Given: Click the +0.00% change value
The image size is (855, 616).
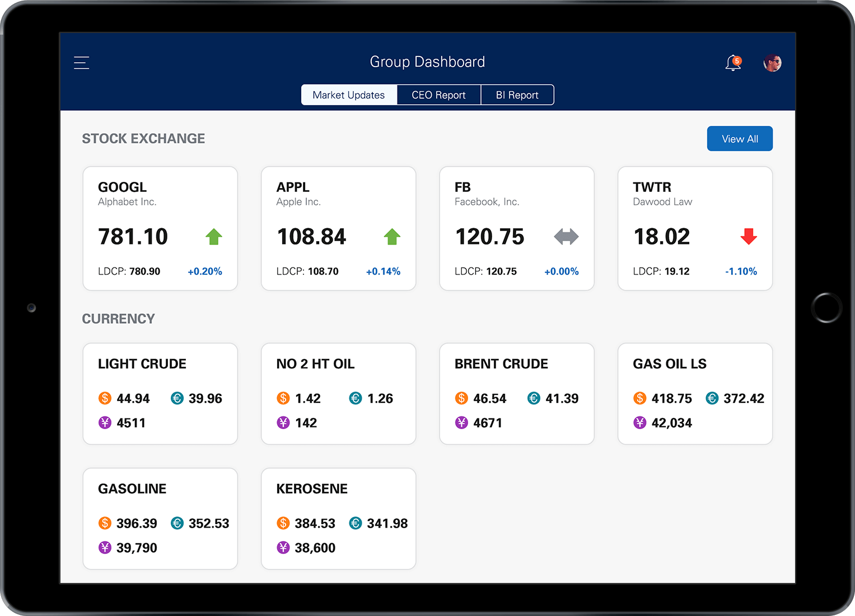Looking at the screenshot, I should [x=562, y=271].
